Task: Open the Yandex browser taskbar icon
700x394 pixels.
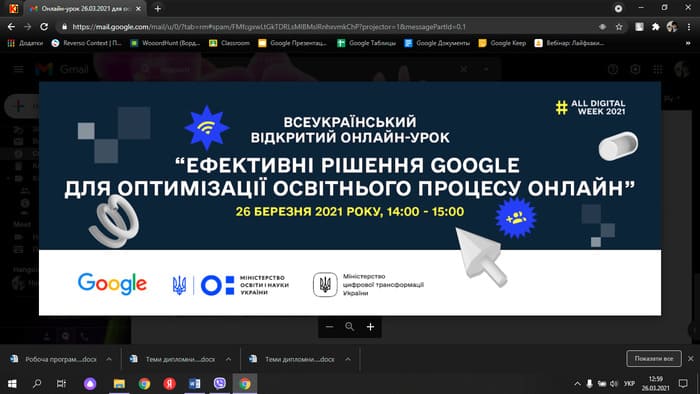Action: pyautogui.click(x=169, y=383)
